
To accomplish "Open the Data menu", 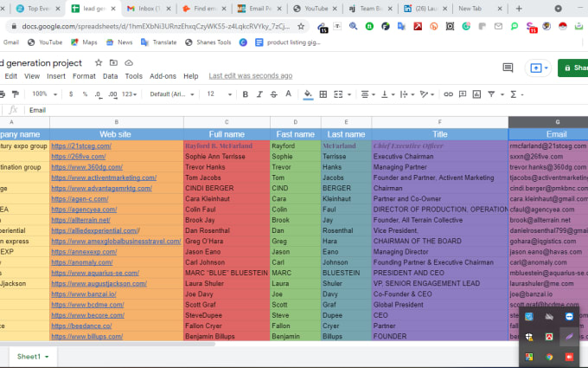I will click(x=111, y=76).
